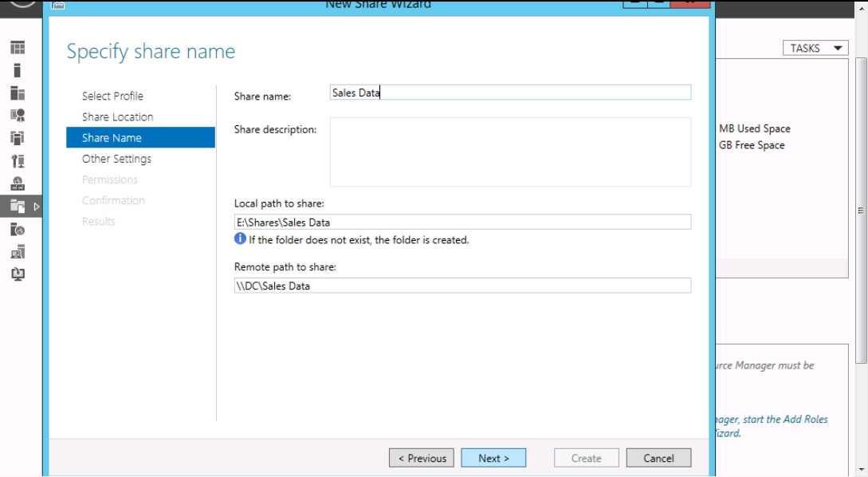The image size is (868, 477).
Task: Open the server group role icon below certificate
Action: (x=18, y=138)
